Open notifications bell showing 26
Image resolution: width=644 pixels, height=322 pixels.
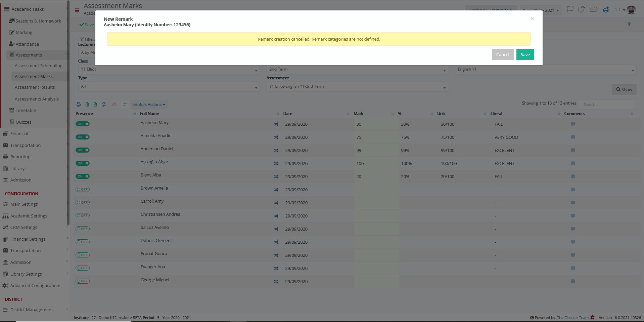[x=581, y=9]
